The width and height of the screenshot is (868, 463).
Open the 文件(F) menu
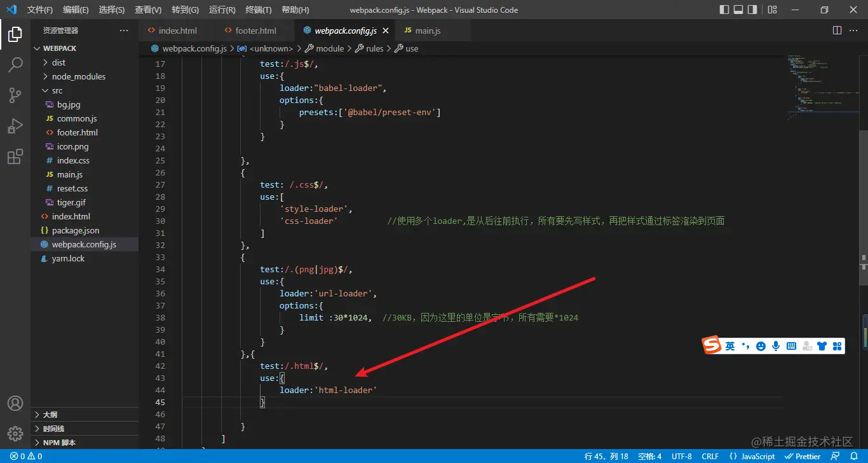pos(40,10)
